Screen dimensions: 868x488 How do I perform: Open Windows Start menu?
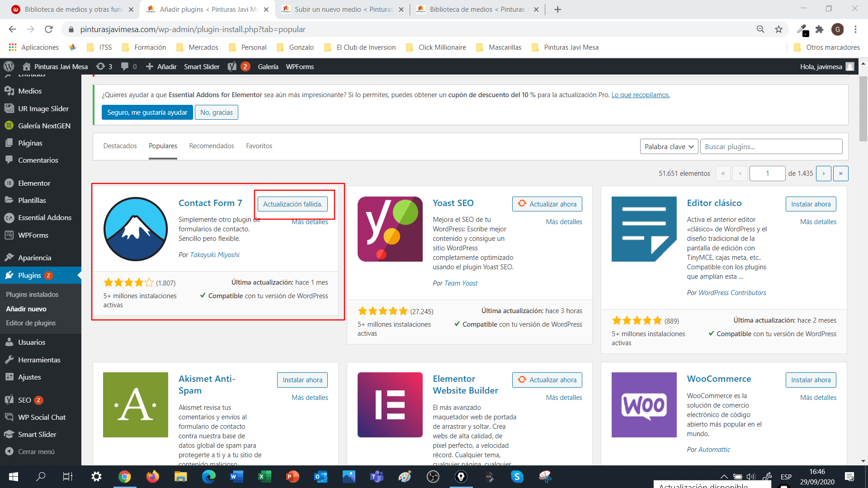pos(13,477)
